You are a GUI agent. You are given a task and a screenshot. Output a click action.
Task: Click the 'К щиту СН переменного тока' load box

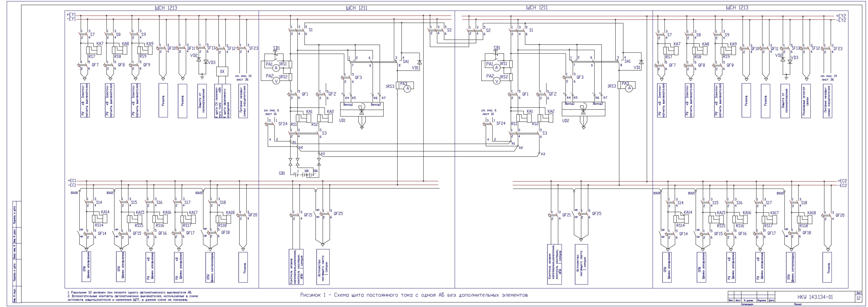pos(219,101)
